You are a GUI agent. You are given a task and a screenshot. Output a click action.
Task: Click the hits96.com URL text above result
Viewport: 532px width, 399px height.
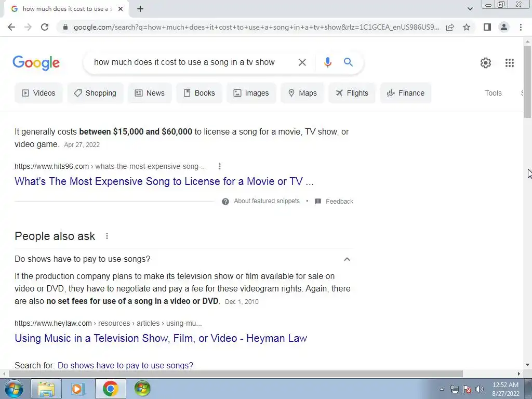pyautogui.click(x=111, y=166)
